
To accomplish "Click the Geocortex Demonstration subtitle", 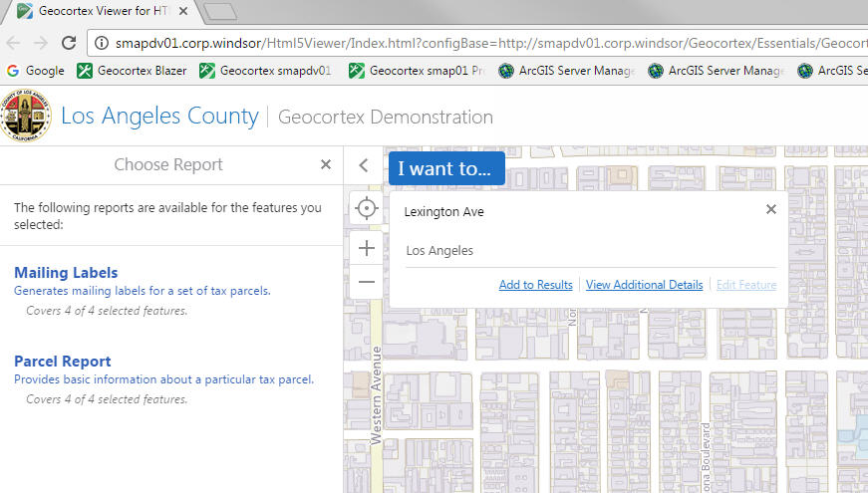I will (386, 118).
